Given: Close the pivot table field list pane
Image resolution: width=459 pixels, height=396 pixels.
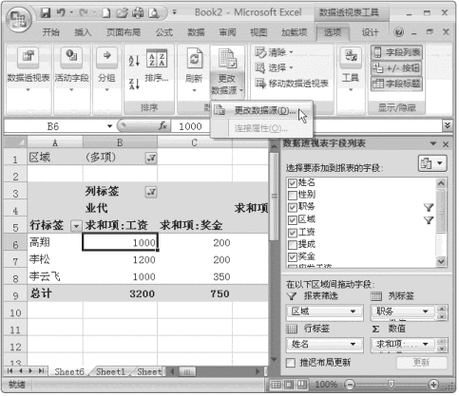Looking at the screenshot, I should tap(446, 144).
